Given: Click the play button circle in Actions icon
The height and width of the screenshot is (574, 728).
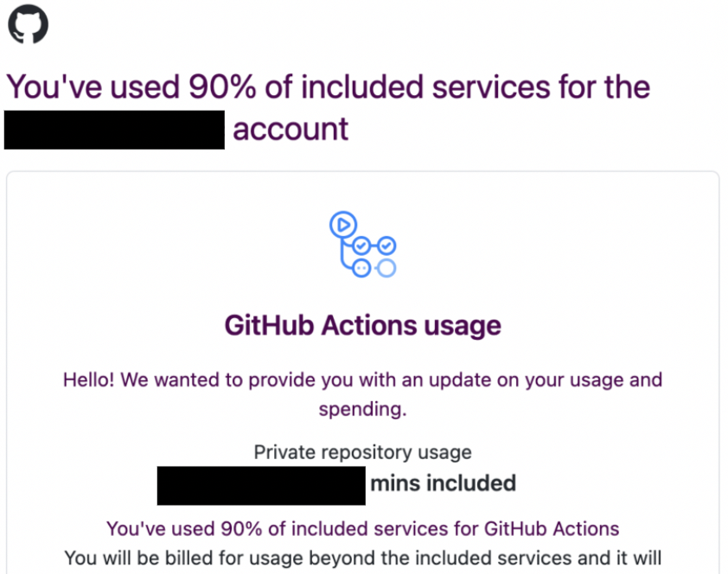Looking at the screenshot, I should coord(343,225).
